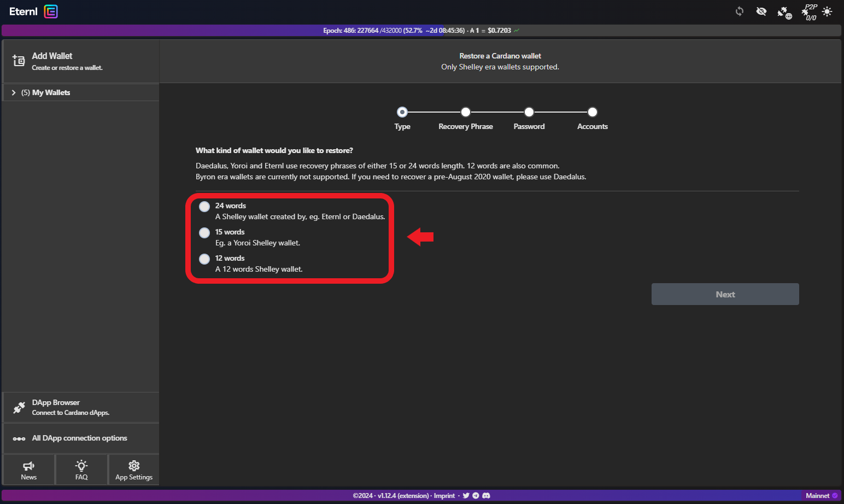Click the '$0.7203' ADA price text

[499, 31]
